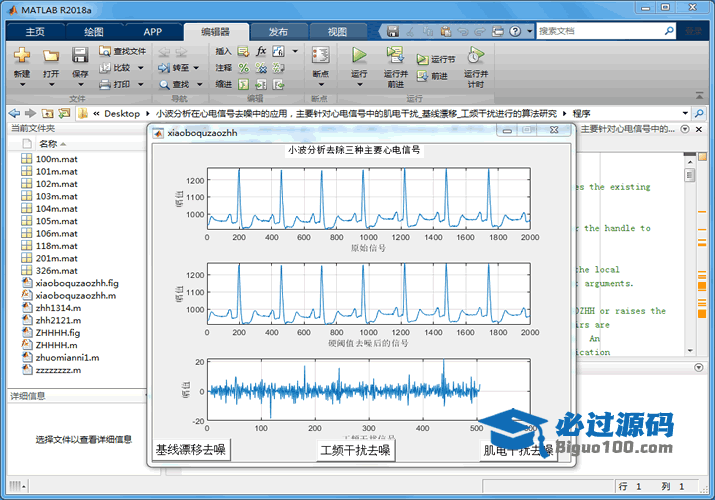
Task: Click the editor vertical scrollbar thumb
Action: coord(690,175)
